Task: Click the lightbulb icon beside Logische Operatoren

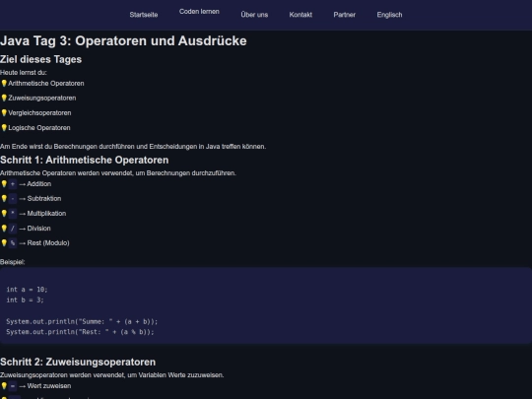Action: (x=4, y=128)
